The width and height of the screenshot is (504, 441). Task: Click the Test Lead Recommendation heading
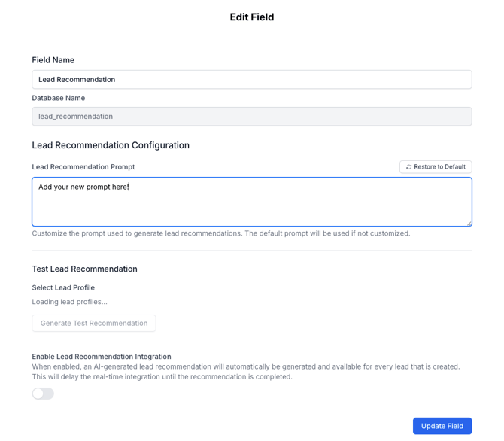coord(84,269)
